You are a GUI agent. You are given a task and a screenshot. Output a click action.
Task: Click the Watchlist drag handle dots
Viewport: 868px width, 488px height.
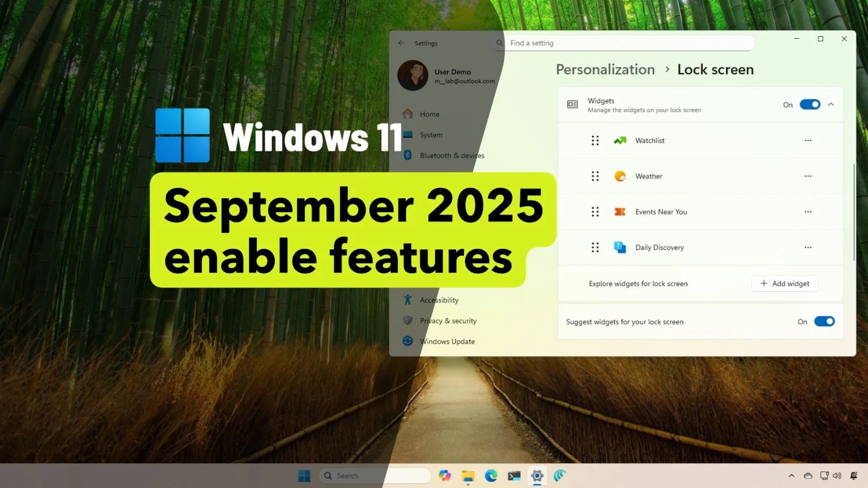[595, 141]
